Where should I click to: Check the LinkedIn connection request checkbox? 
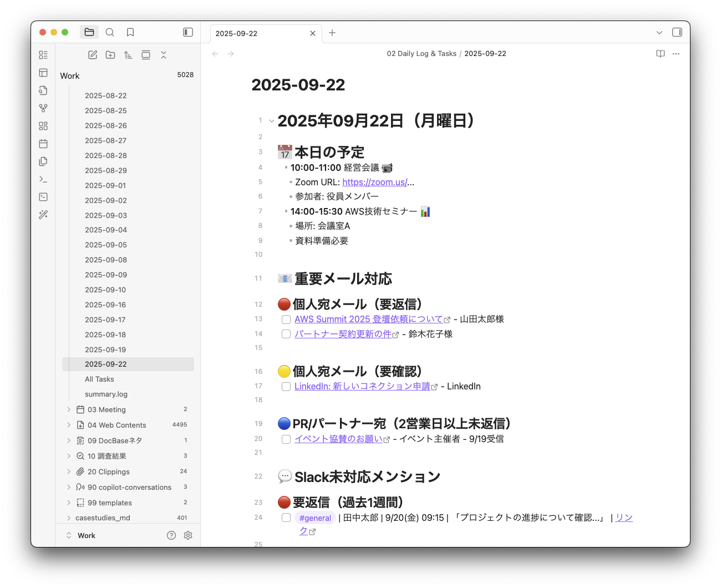pyautogui.click(x=286, y=387)
